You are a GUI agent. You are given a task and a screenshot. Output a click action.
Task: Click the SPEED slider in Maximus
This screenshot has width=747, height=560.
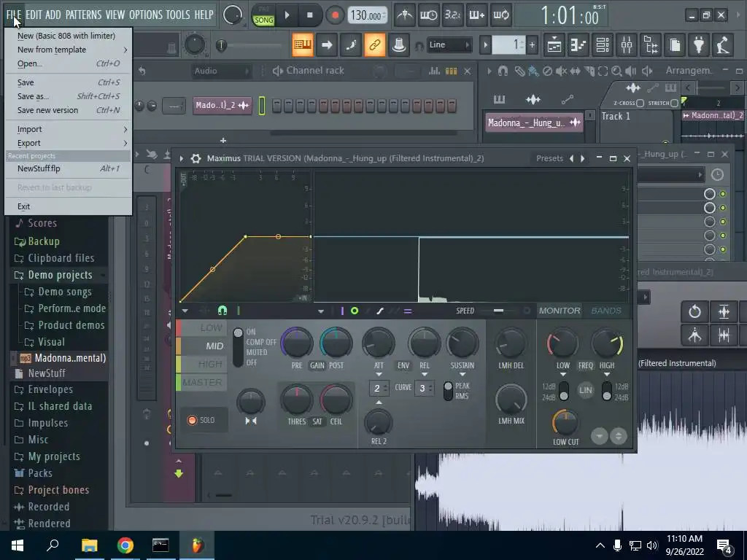[498, 311]
